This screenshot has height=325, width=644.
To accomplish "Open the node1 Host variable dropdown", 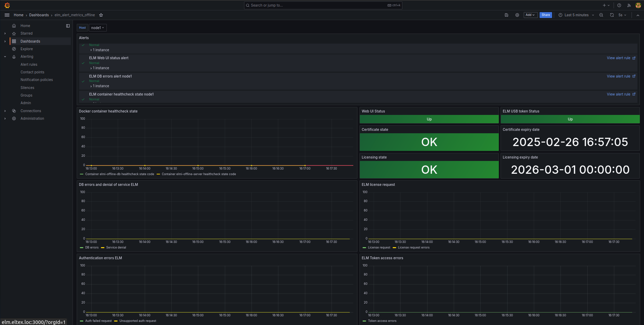I will click(97, 28).
